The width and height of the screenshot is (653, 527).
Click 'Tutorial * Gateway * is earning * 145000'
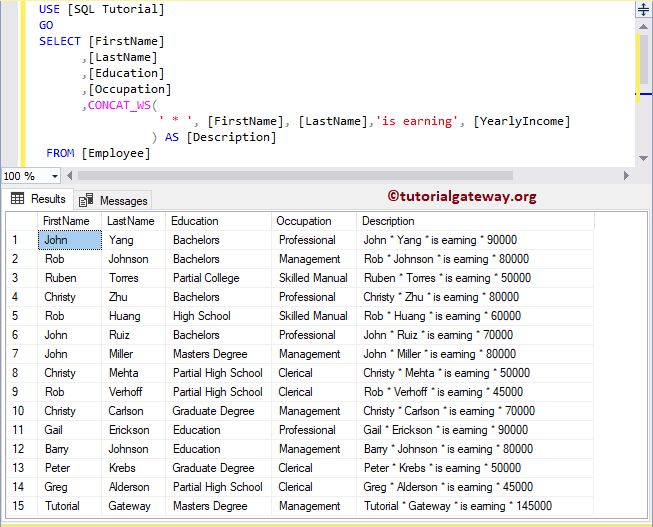point(475,506)
